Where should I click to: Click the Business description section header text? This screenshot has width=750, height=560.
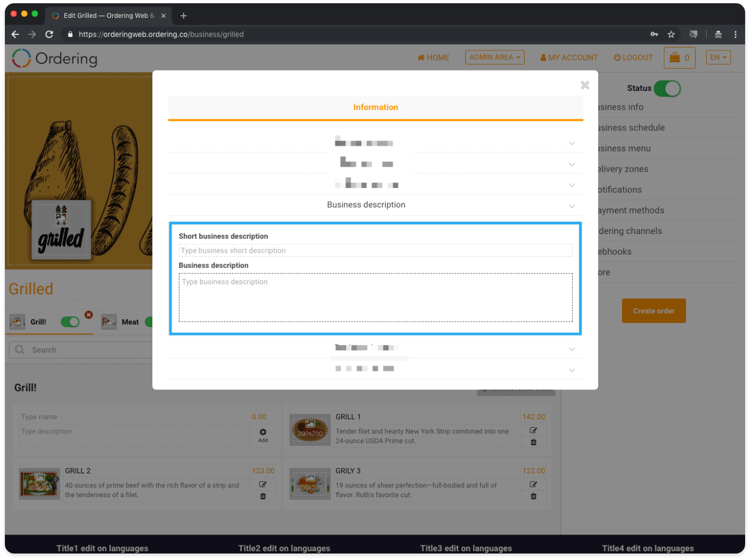click(x=366, y=205)
